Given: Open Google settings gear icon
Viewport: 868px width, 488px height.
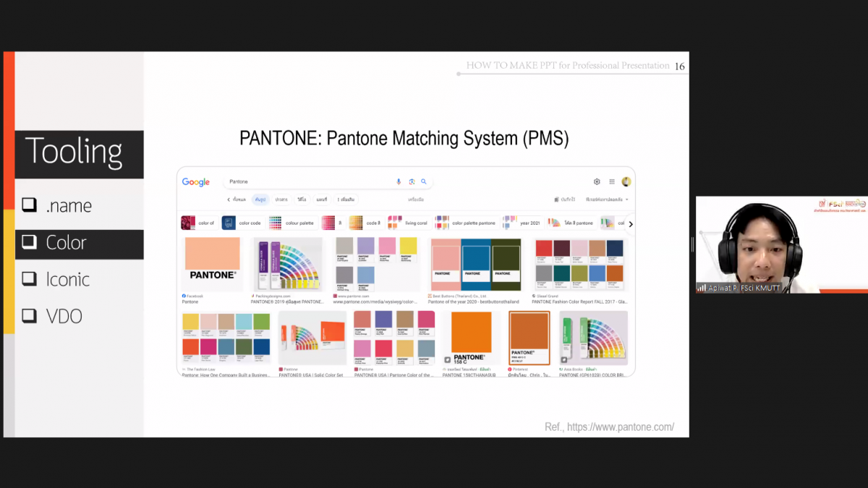Looking at the screenshot, I should coord(597,182).
